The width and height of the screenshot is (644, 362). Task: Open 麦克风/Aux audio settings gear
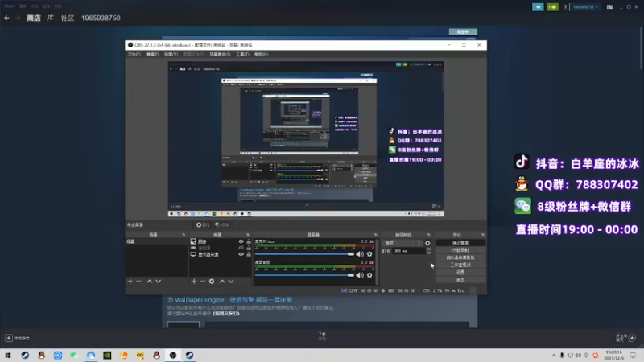click(369, 254)
